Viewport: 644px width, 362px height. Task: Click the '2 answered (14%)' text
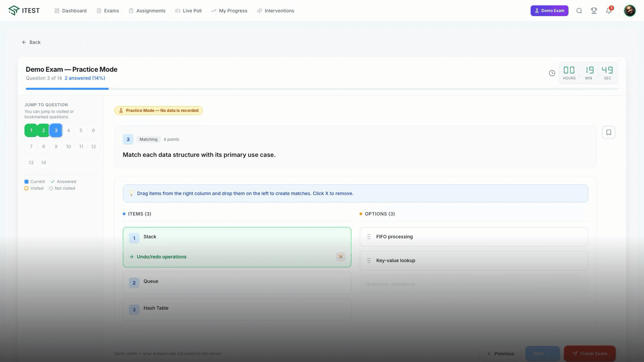[85, 78]
